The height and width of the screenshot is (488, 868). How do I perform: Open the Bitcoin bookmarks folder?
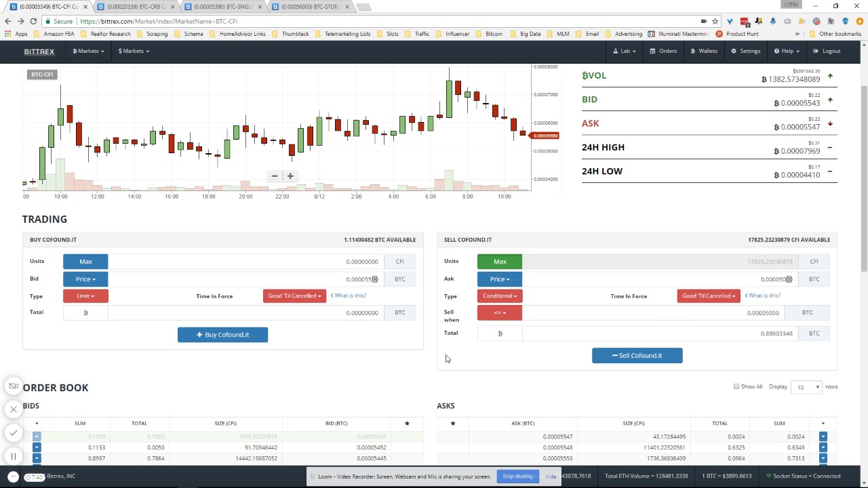pos(489,34)
